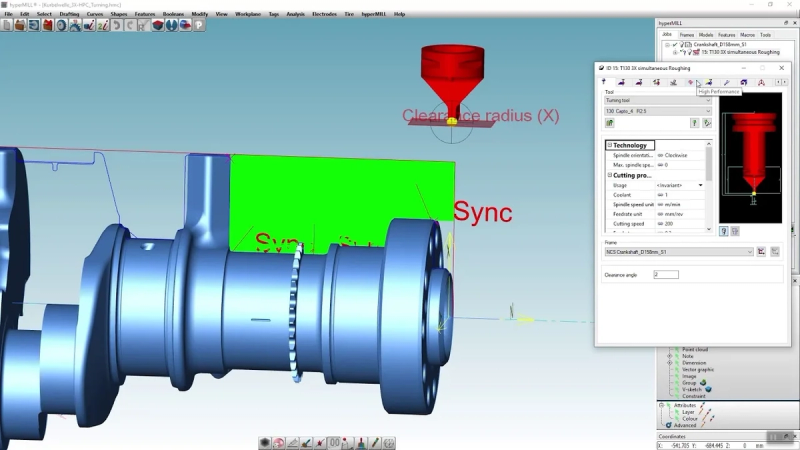The image size is (800, 450).
Task: Open the Turning tool type dropdown
Action: pyautogui.click(x=658, y=101)
